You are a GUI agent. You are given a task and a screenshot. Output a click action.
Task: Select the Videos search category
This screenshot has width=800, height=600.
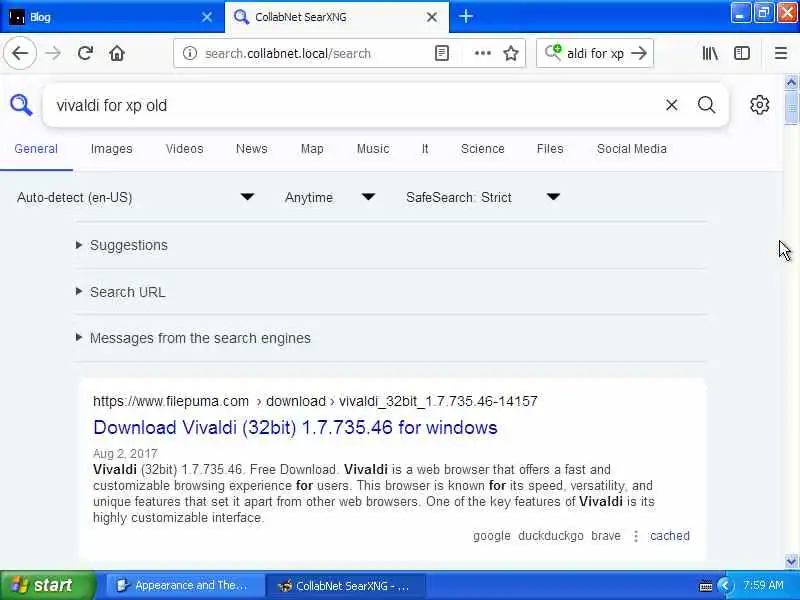click(184, 148)
